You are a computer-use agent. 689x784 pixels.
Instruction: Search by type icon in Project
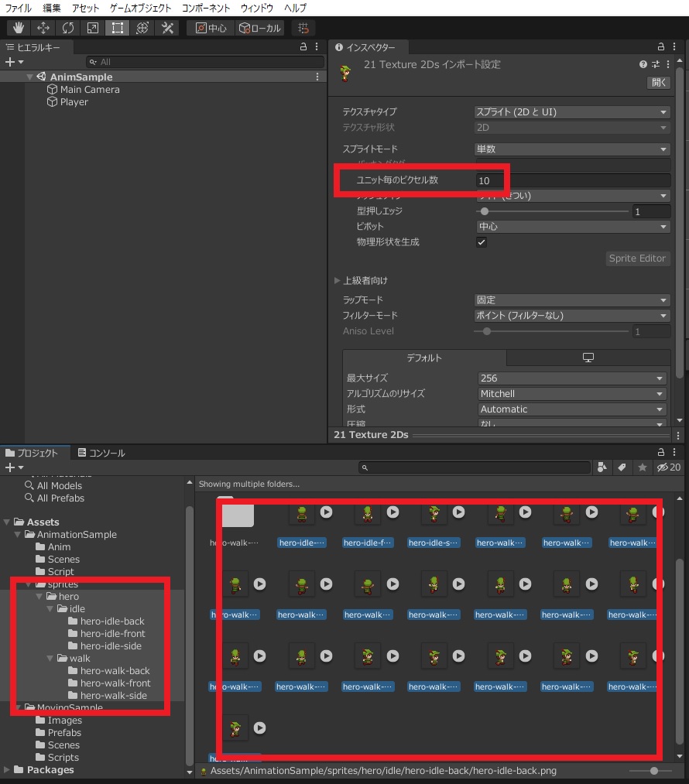point(602,467)
